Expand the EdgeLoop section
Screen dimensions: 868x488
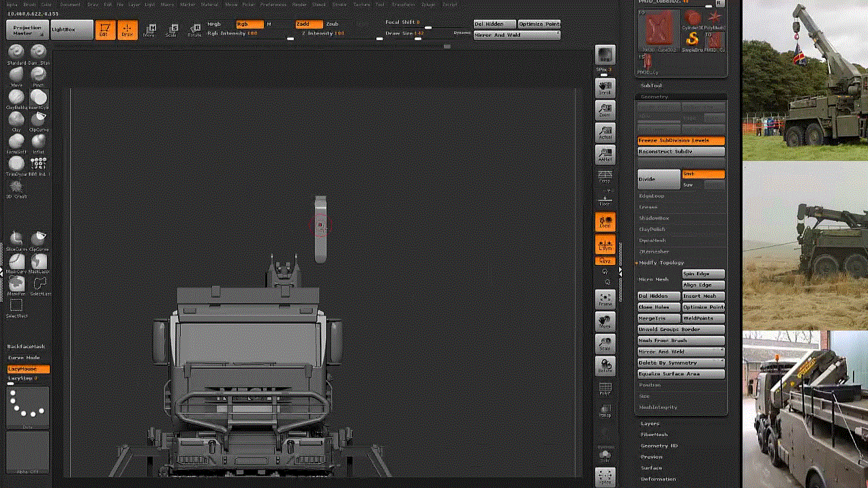click(x=651, y=196)
